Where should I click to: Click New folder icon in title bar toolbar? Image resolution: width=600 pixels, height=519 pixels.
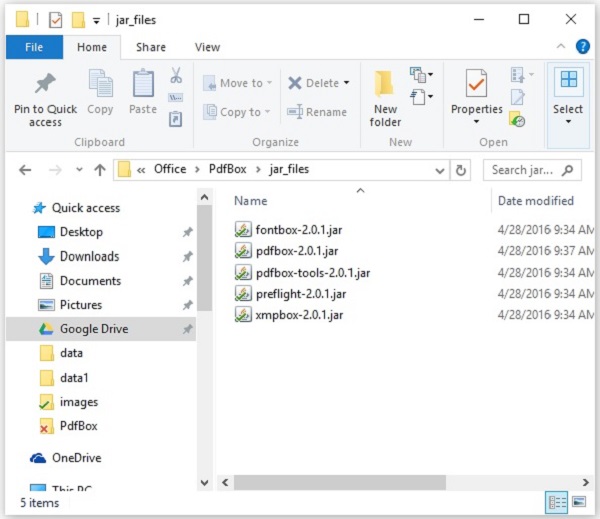(78, 20)
